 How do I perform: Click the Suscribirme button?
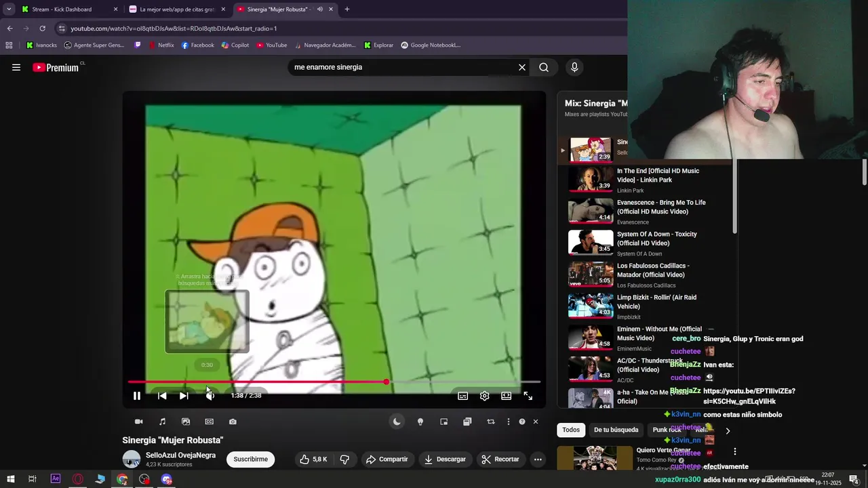pos(251,459)
